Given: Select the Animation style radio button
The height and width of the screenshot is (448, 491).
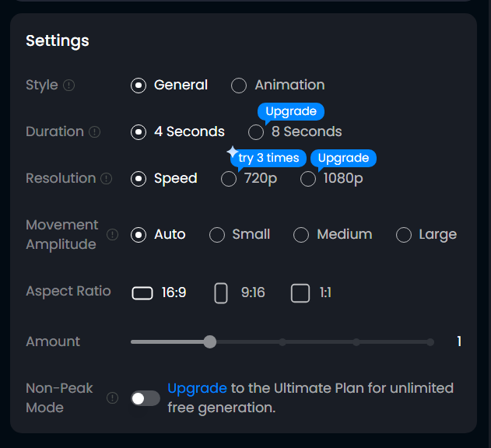Looking at the screenshot, I should 239,86.
